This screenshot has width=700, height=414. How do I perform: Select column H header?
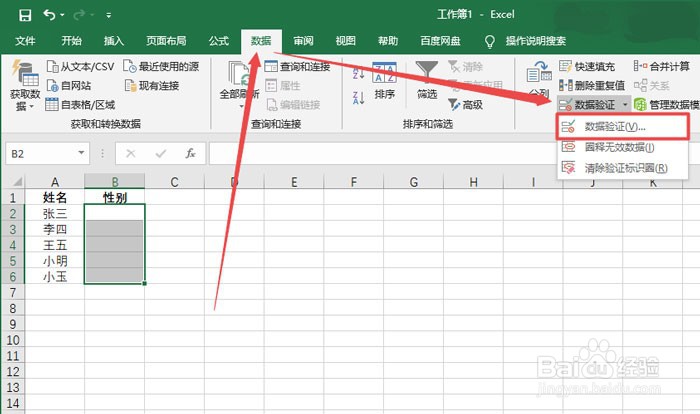click(x=474, y=182)
